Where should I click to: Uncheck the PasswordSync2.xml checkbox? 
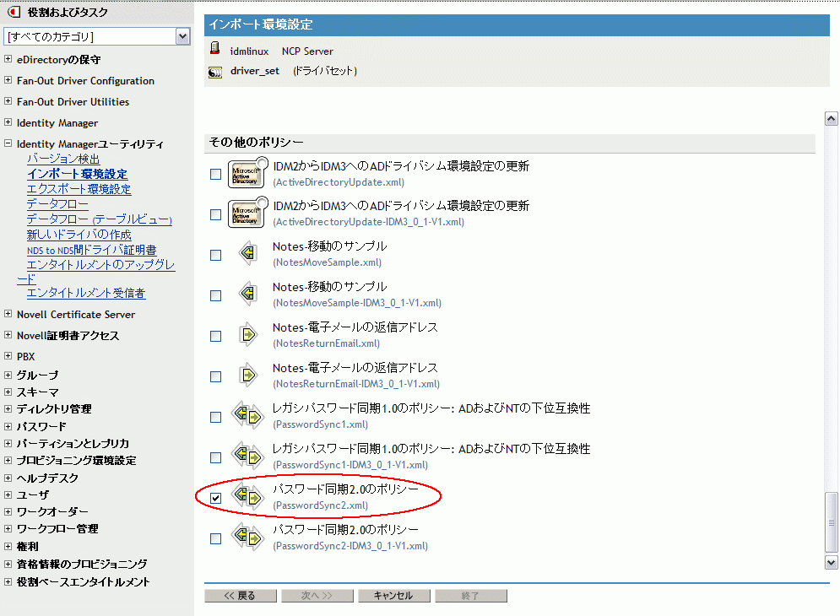point(215,498)
